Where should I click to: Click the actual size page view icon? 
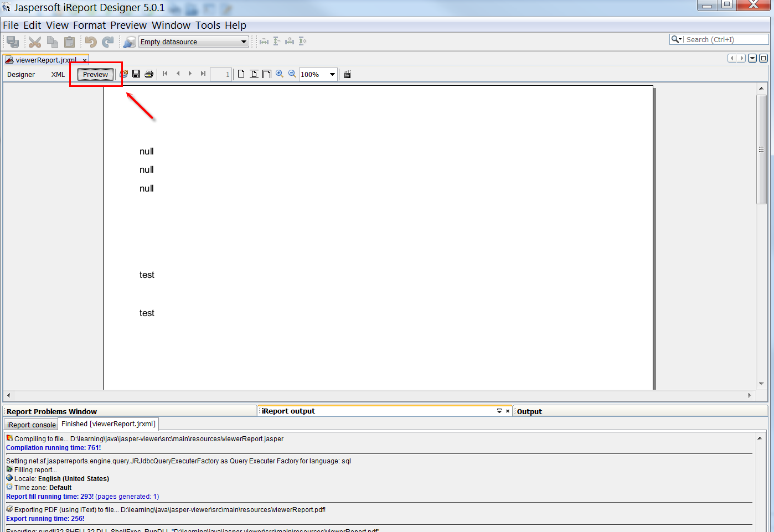[x=241, y=74]
